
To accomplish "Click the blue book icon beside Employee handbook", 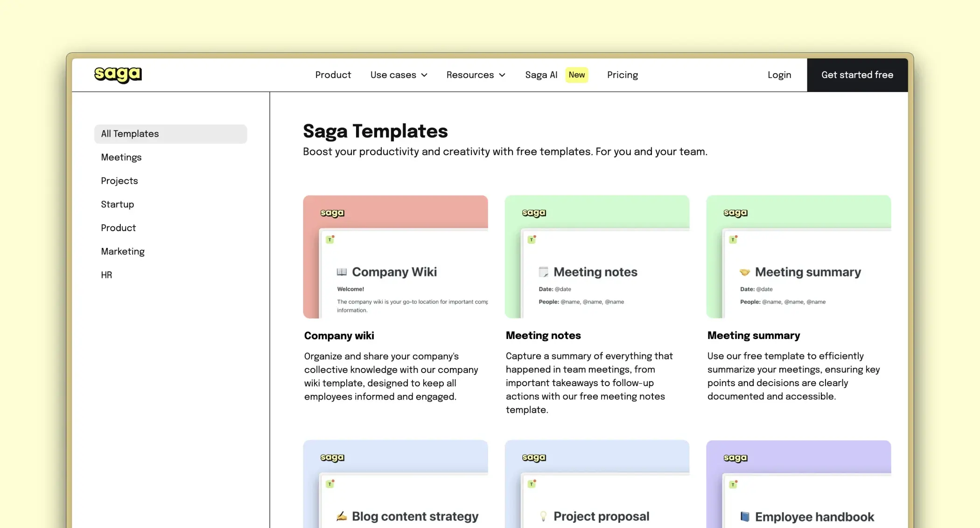I will tap(744, 517).
